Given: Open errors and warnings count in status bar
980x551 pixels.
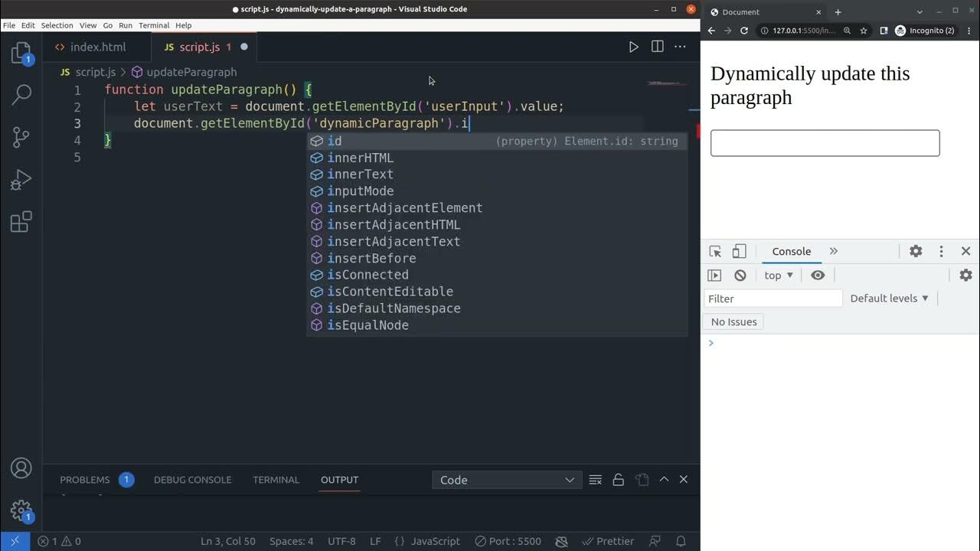Looking at the screenshot, I should click(x=59, y=541).
